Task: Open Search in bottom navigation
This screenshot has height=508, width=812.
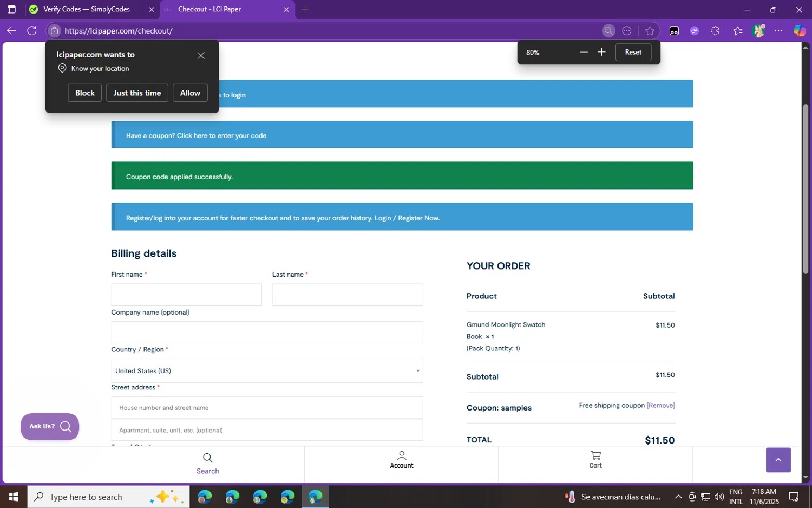Action: [208, 464]
